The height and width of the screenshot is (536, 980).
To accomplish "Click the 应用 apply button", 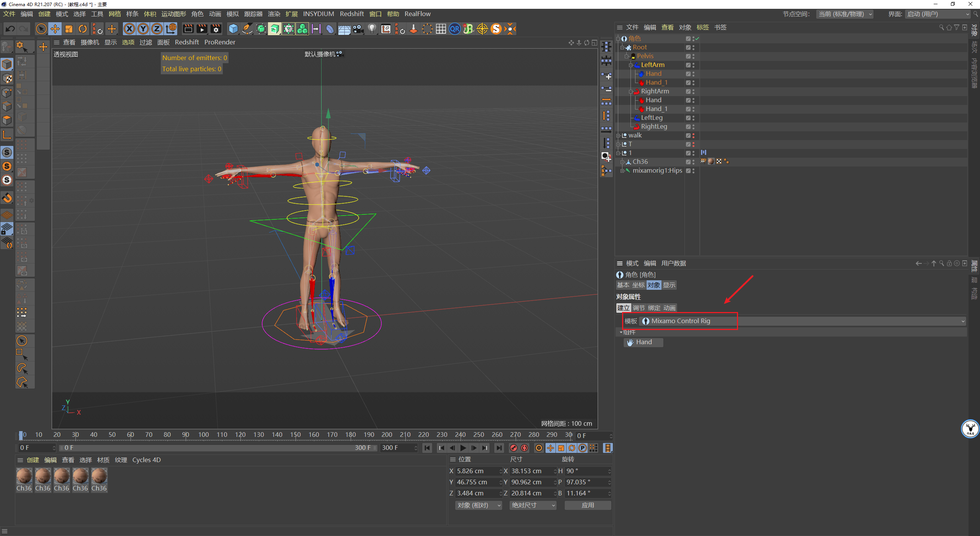I will tap(588, 505).
